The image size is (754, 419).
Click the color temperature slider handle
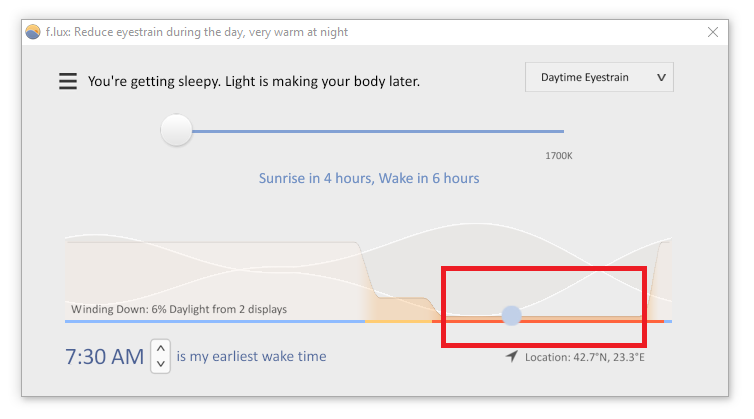pyautogui.click(x=176, y=130)
